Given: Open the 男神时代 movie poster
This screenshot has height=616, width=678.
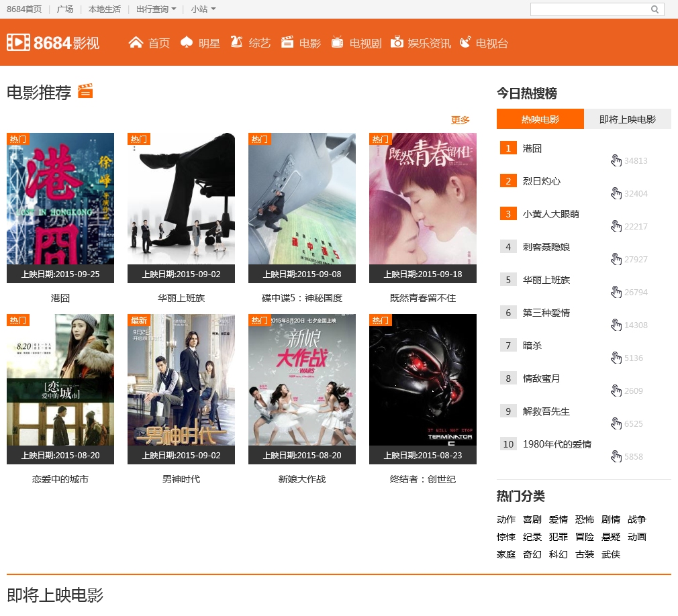Looking at the screenshot, I should [x=181, y=389].
